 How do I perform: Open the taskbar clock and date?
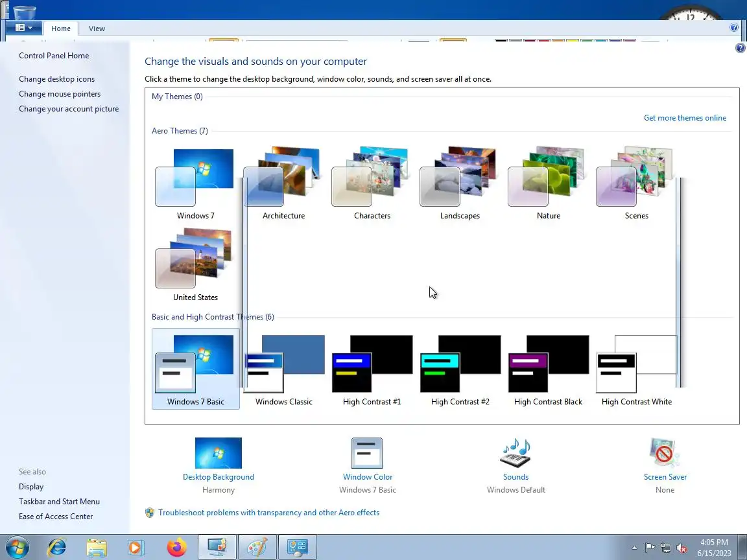tap(714, 548)
